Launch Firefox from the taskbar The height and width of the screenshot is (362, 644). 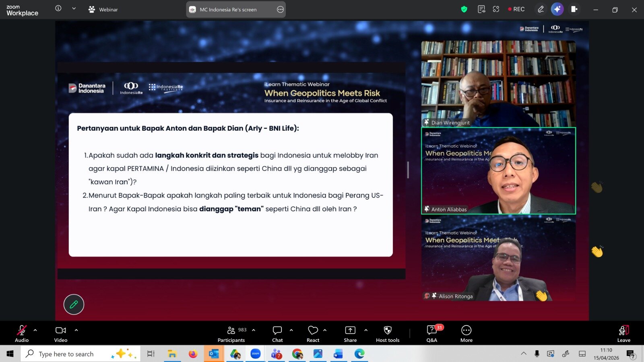click(193, 354)
